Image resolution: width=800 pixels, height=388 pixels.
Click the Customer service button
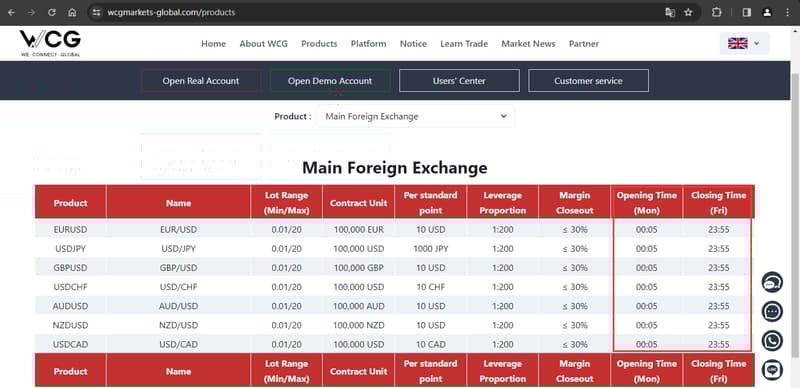click(588, 81)
